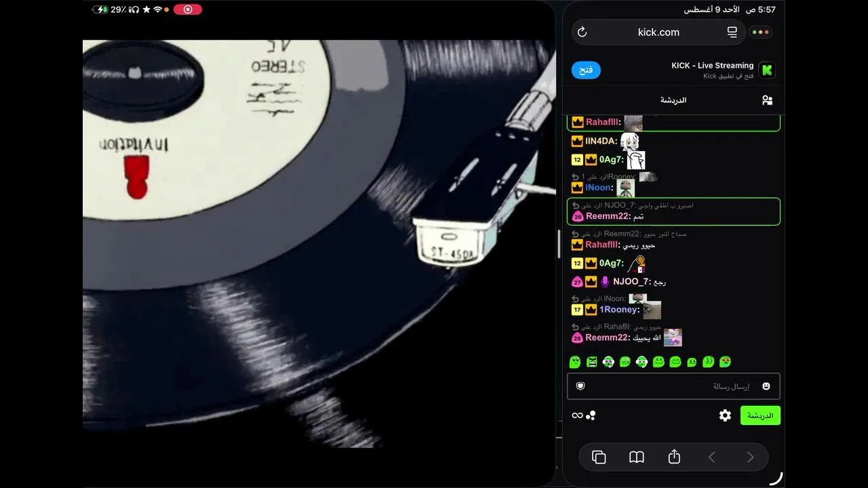Go back to the previous page
Viewport: 868px width, 488px height.
[x=711, y=457]
